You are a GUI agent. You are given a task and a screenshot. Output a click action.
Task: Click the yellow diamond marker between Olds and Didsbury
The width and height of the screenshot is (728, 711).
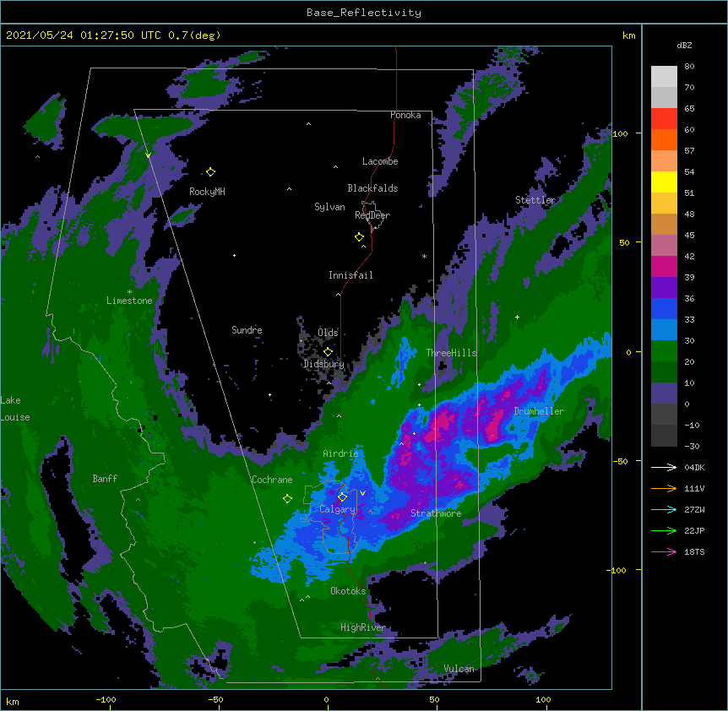(328, 352)
